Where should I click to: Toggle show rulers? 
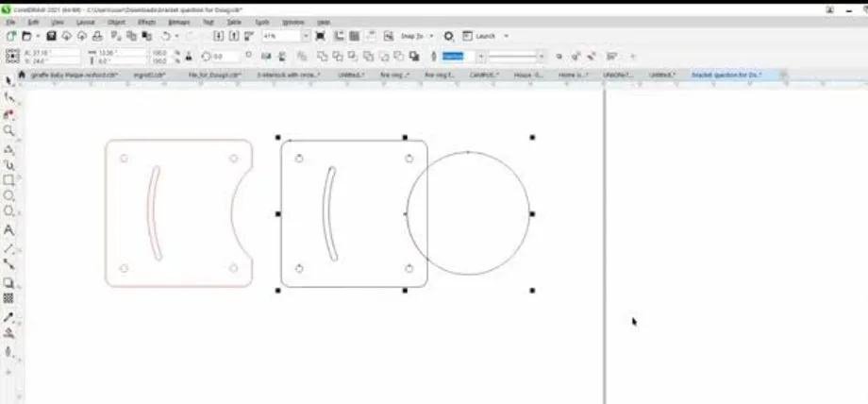(x=339, y=36)
